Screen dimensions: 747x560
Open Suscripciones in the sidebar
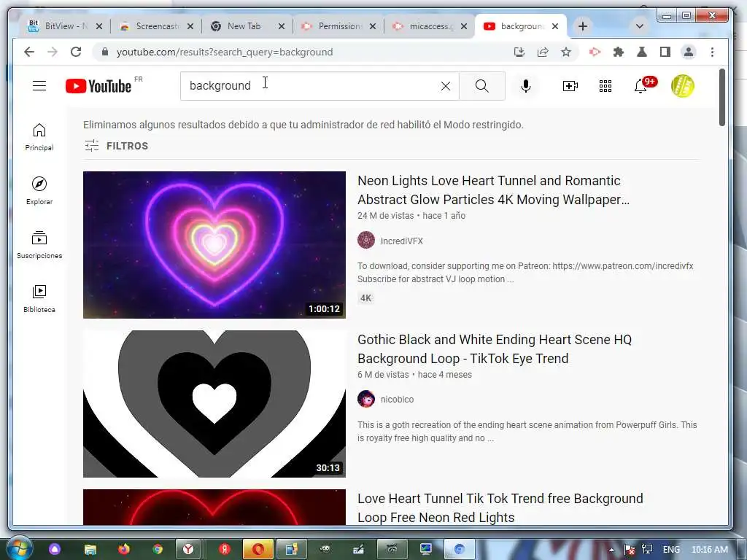39,245
